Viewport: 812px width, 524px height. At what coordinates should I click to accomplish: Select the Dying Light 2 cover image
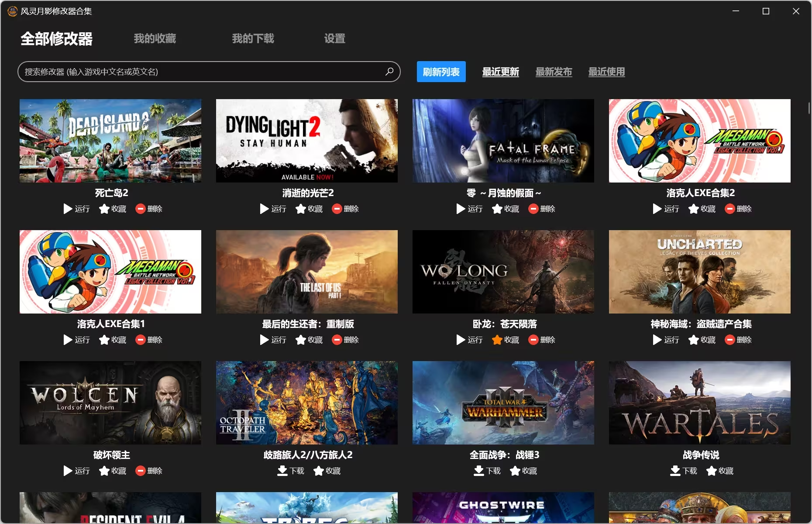pyautogui.click(x=307, y=141)
